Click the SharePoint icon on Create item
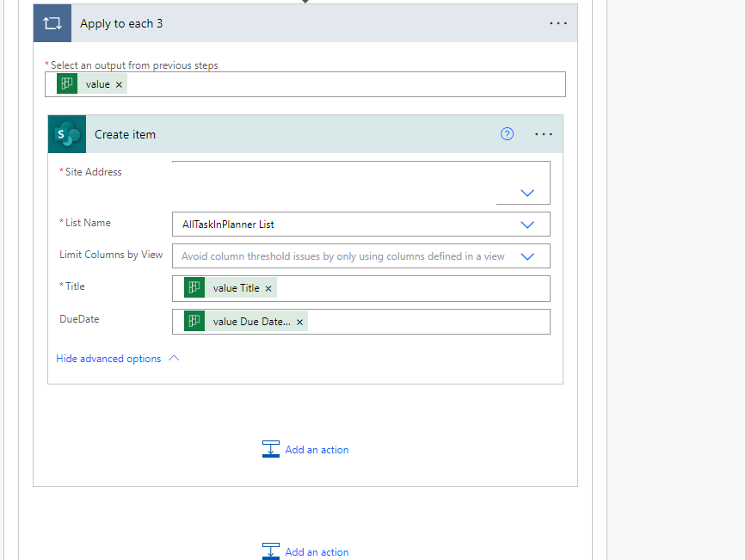Viewport: 745px width, 560px height. pyautogui.click(x=66, y=134)
